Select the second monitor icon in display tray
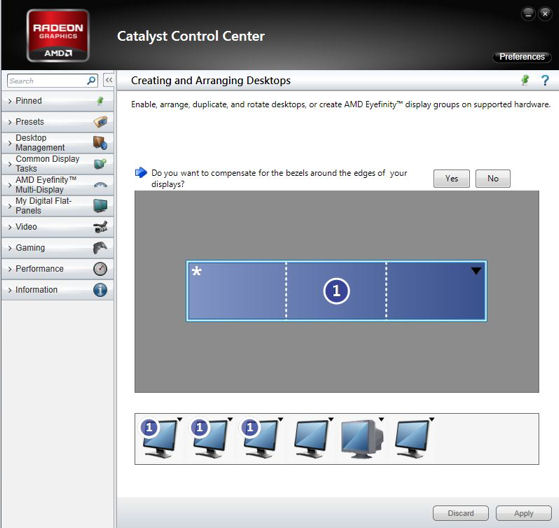The image size is (559, 528). pyautogui.click(x=210, y=439)
